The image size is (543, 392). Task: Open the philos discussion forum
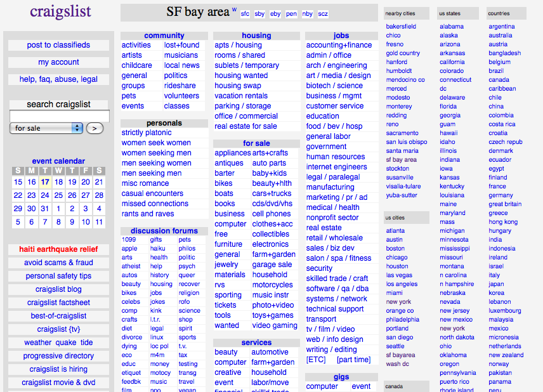(x=187, y=248)
